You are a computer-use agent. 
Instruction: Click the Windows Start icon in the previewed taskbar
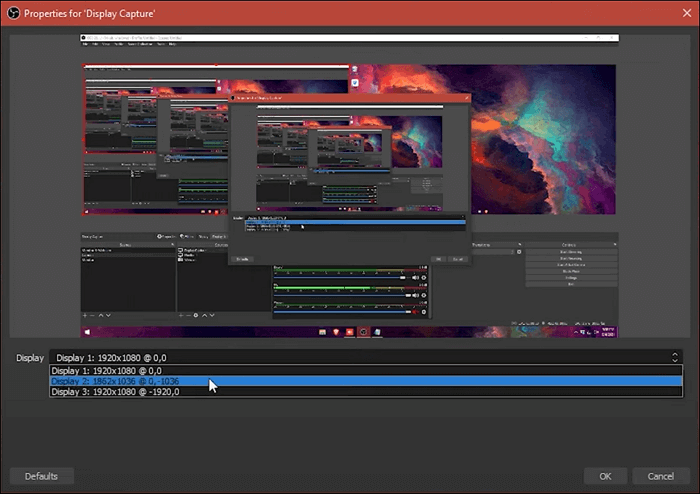coord(87,331)
